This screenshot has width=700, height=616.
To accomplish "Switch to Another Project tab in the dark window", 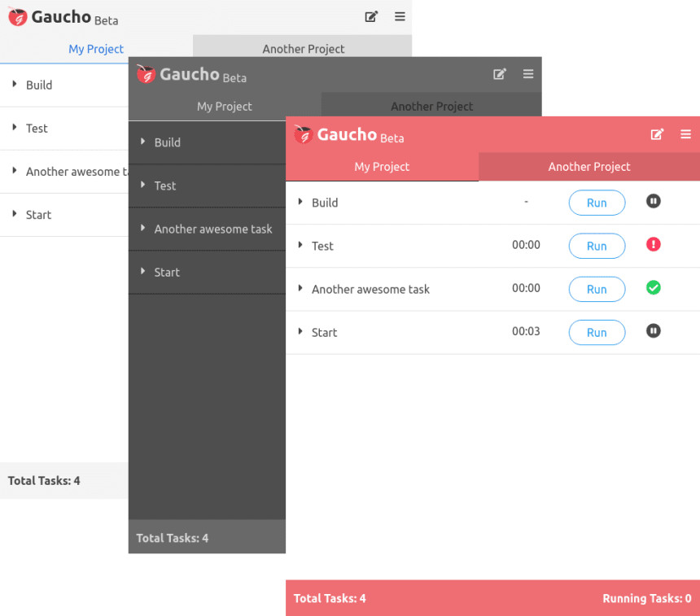I will coord(431,104).
